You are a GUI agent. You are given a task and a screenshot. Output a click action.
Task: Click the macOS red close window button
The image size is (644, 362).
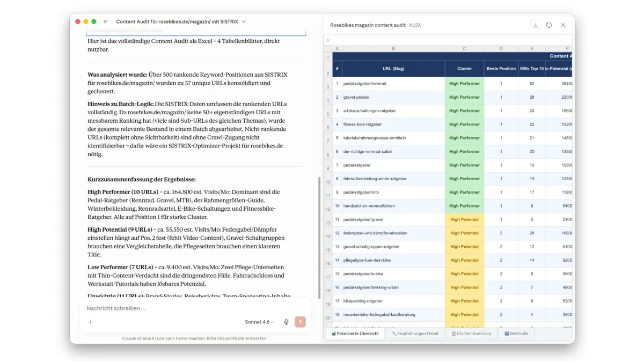(78, 21)
